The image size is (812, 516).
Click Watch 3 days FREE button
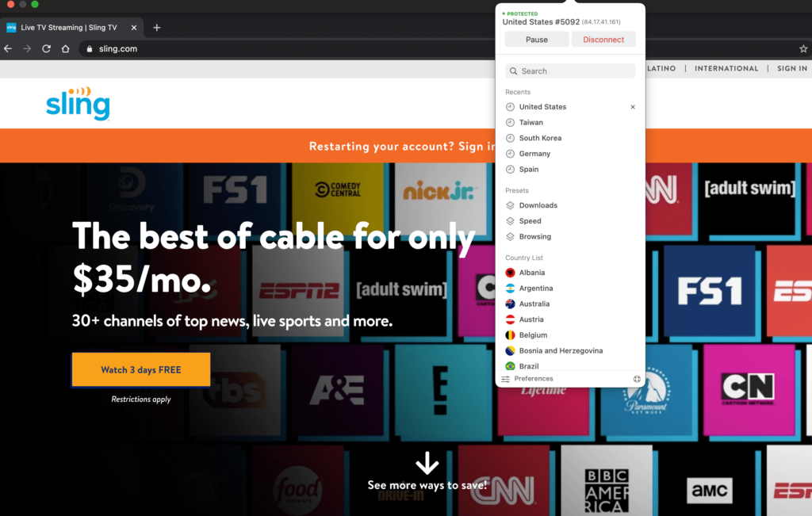tap(141, 369)
